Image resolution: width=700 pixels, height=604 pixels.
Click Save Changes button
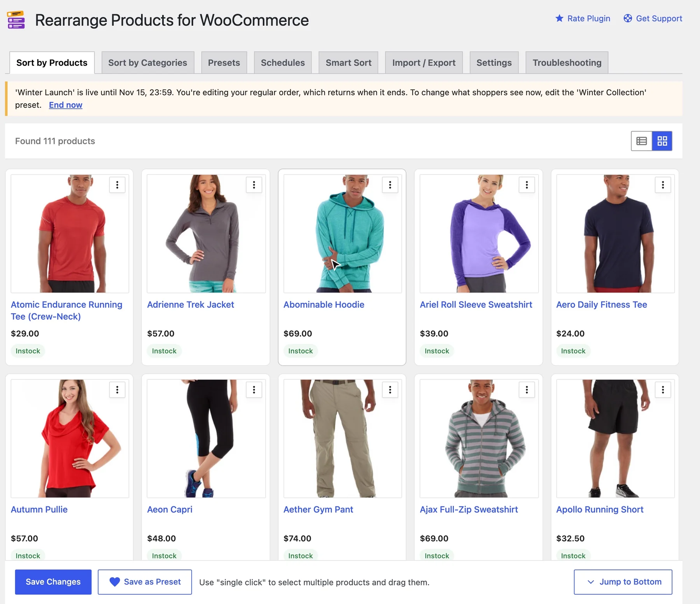[x=53, y=582]
